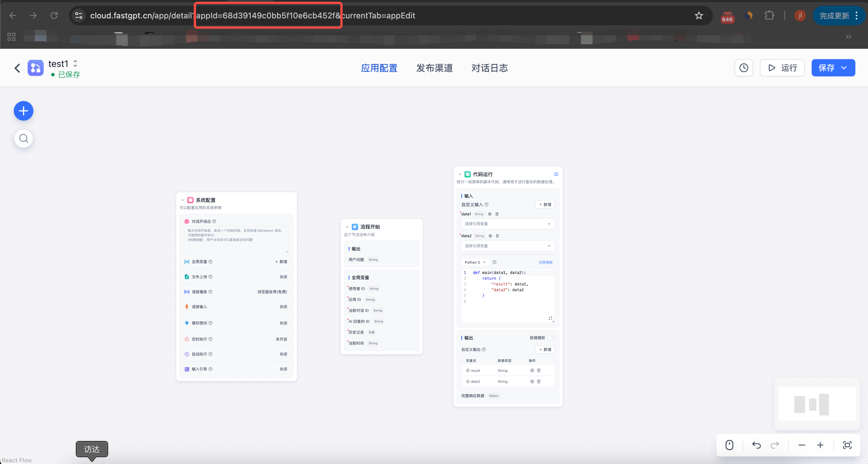Switch to 发布渠道 tab
The height and width of the screenshot is (464, 868).
pos(434,68)
